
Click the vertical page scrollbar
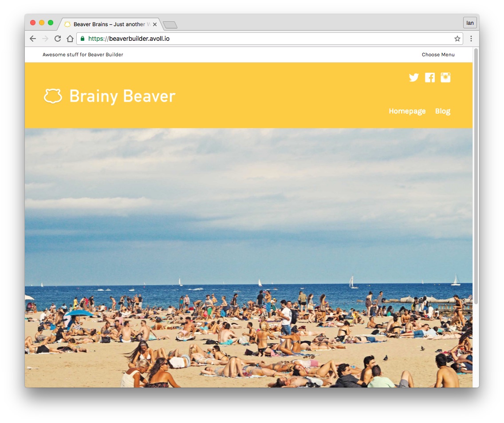point(476,176)
